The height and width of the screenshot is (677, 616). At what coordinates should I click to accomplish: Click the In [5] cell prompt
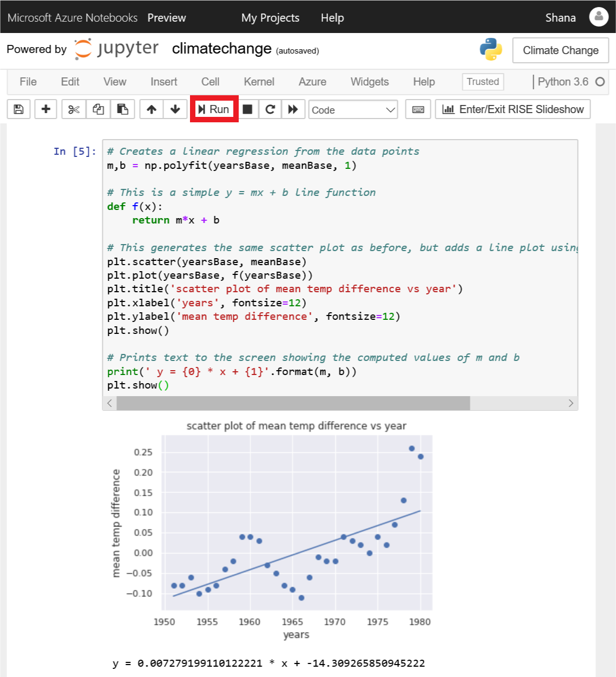point(75,152)
